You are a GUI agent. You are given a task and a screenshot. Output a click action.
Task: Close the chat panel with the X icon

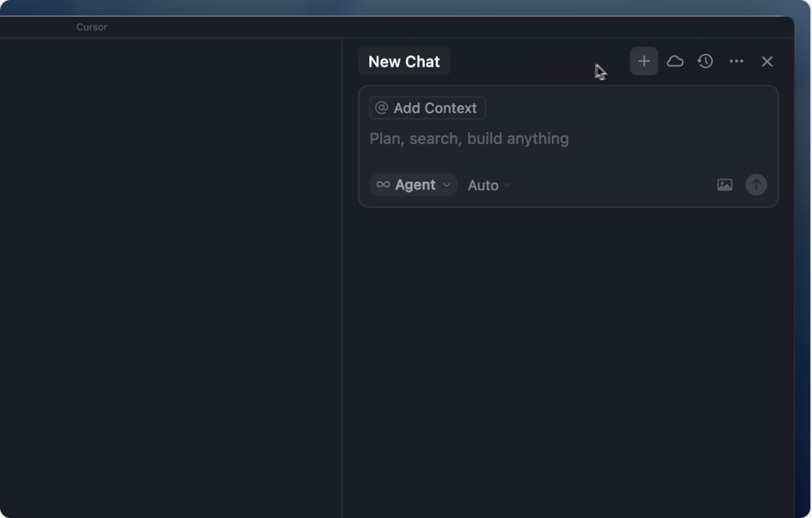767,62
